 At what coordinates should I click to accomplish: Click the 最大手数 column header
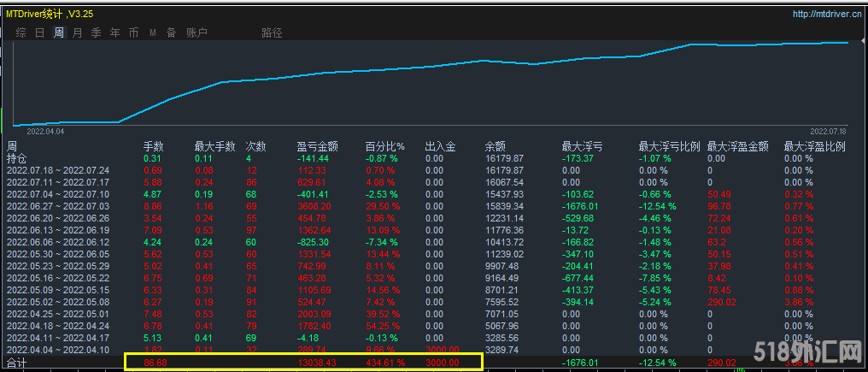point(214,147)
